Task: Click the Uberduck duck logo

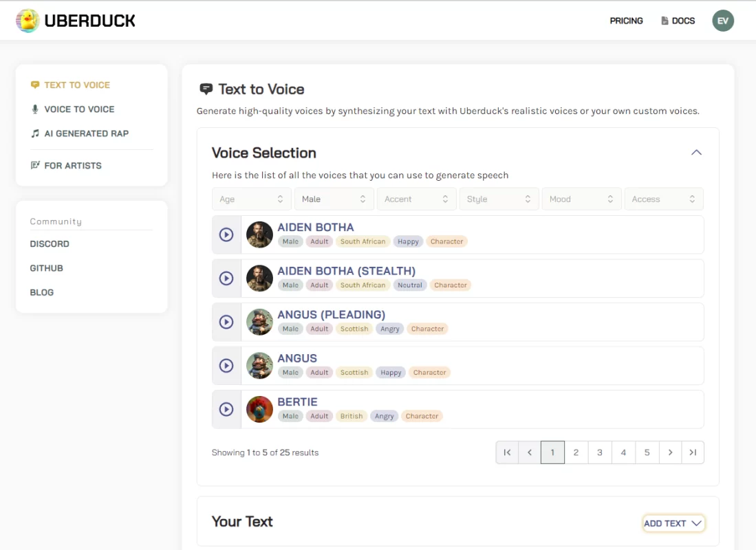Action: (x=28, y=21)
